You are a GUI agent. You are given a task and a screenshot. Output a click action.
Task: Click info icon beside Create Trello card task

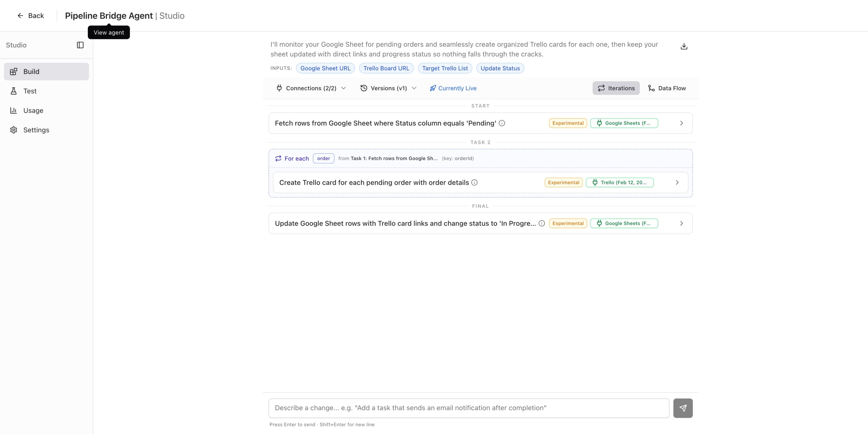tap(474, 182)
